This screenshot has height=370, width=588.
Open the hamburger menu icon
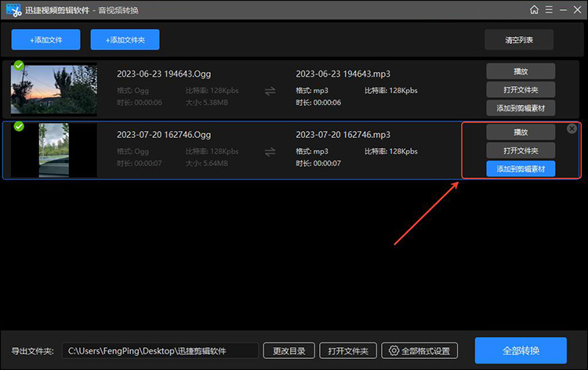coord(549,9)
